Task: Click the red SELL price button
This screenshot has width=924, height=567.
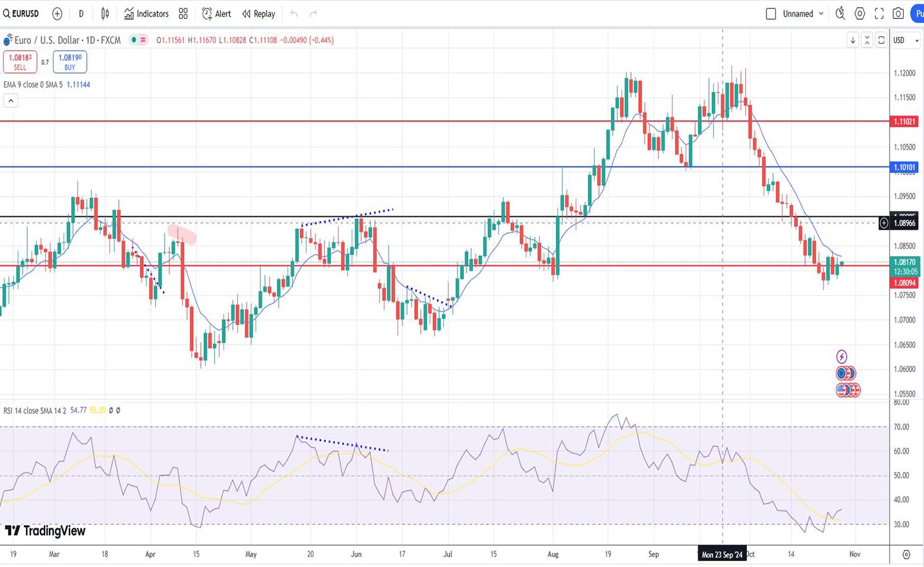Action: [x=20, y=62]
